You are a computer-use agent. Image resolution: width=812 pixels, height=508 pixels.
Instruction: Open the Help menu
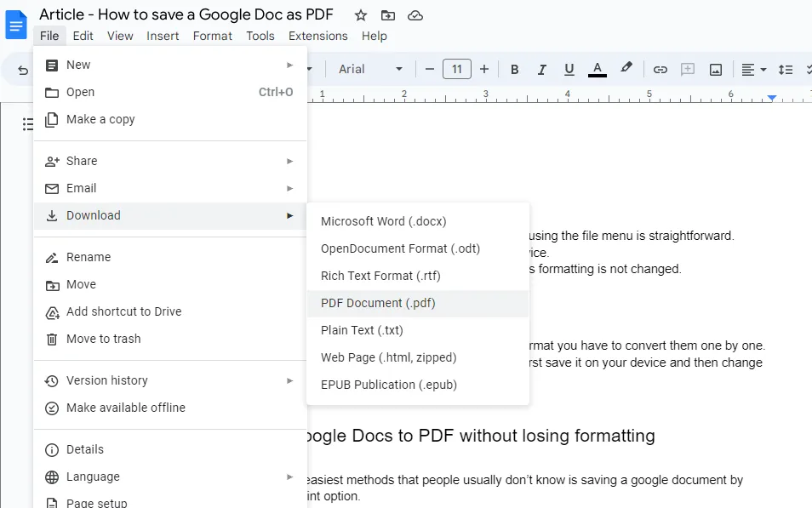pos(374,36)
